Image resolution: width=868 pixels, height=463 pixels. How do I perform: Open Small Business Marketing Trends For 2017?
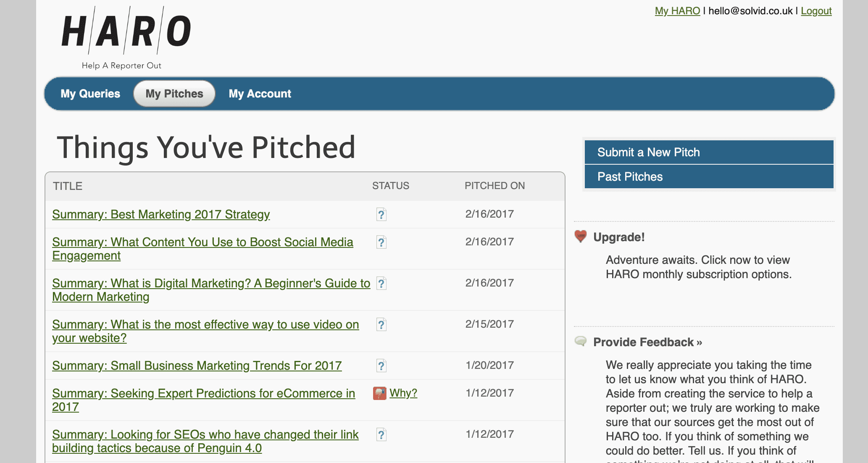tap(197, 366)
